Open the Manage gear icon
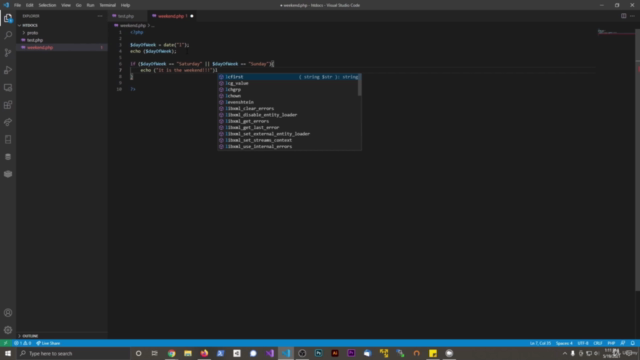This screenshot has width=640, height=360. pyautogui.click(x=8, y=330)
